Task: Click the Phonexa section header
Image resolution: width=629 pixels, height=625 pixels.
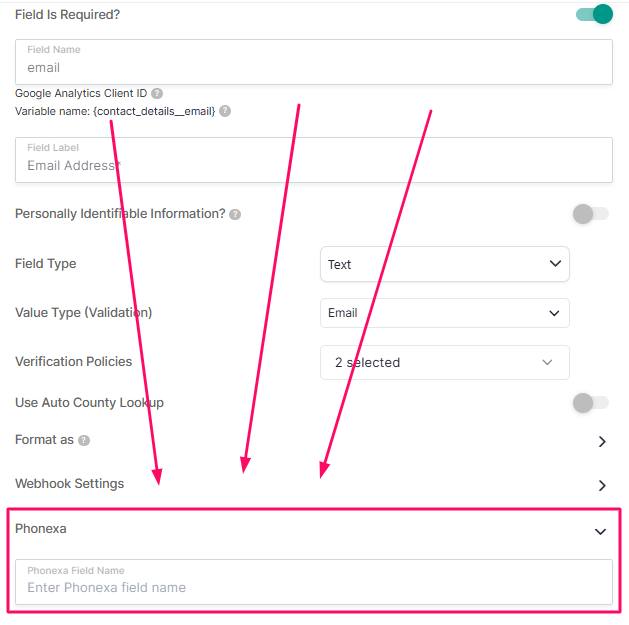Action: (314, 530)
